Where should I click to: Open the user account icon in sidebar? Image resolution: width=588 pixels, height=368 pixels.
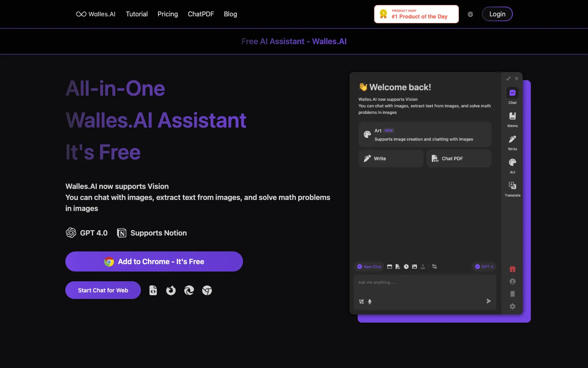[x=512, y=281]
